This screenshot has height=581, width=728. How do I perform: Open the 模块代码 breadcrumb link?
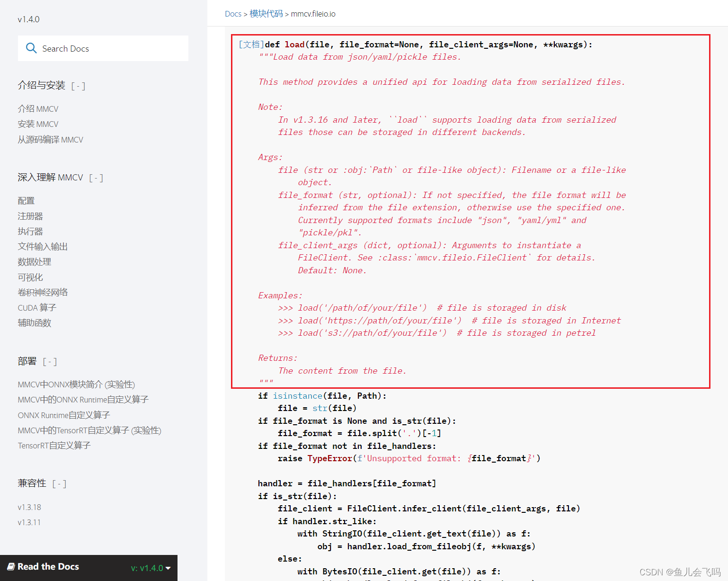coord(266,14)
